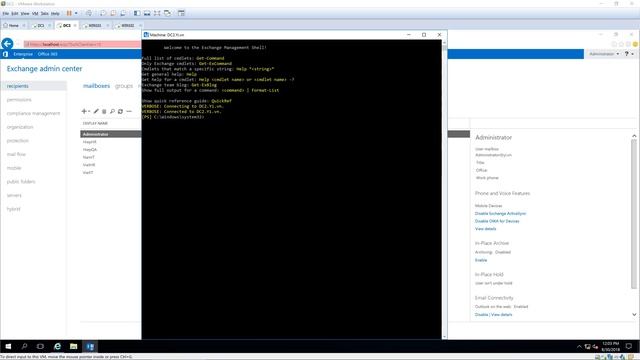
Task: Click VMware thumbnail bar icon
Action: tap(147, 13)
